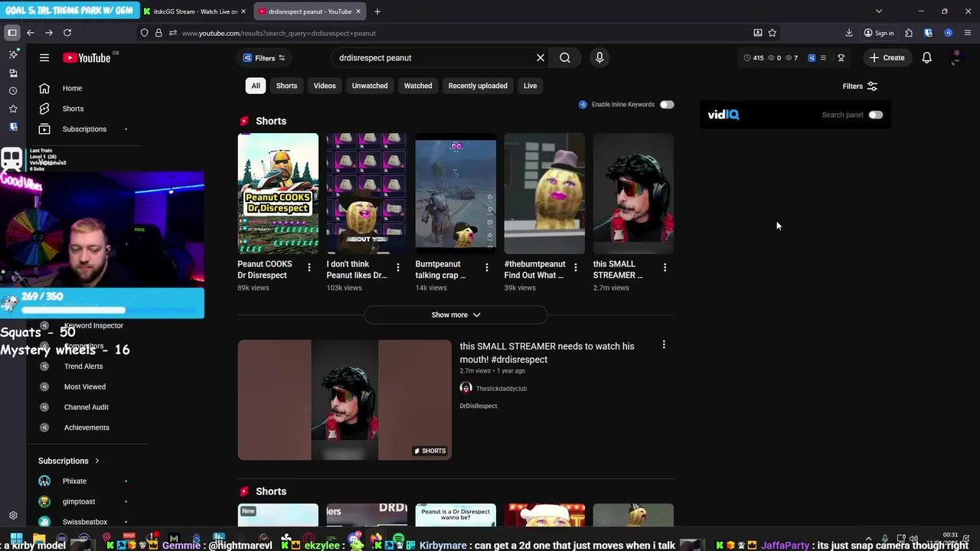980x551 pixels.
Task: Click the Create button
Action: 887,57
